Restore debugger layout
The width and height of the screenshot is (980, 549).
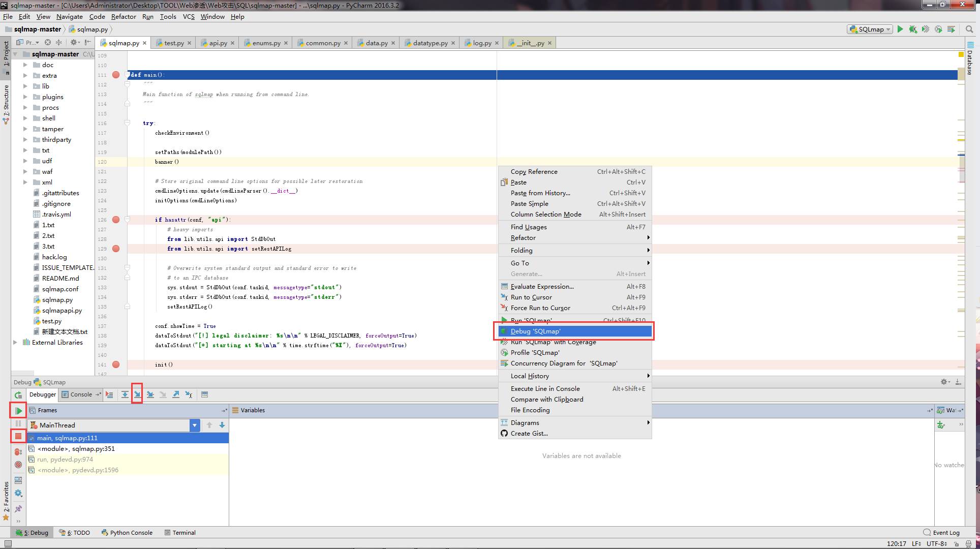(x=18, y=480)
